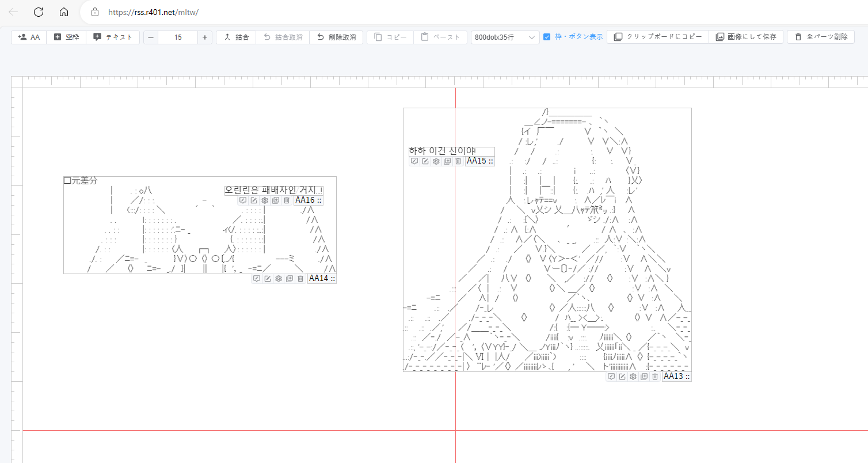Click the font size field showing 15
This screenshot has width=868, height=463.
coord(178,37)
